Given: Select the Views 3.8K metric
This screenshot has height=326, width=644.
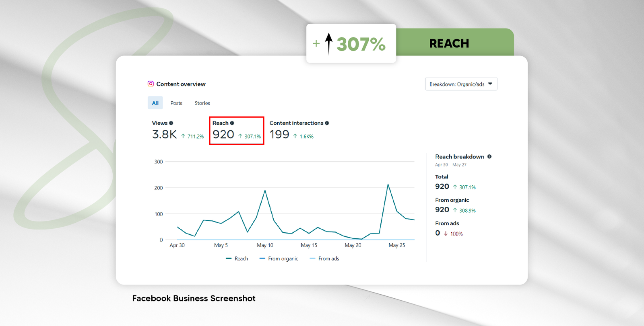Looking at the screenshot, I should pyautogui.click(x=165, y=134).
